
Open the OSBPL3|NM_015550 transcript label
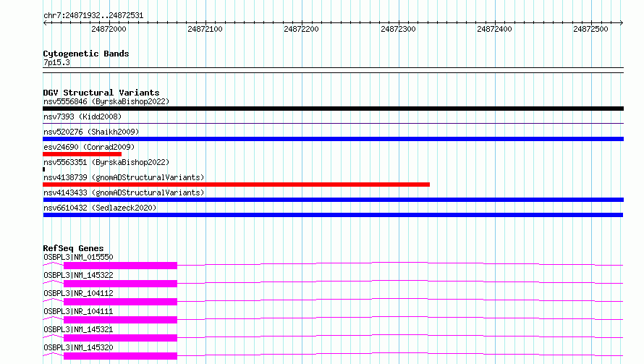78,257
